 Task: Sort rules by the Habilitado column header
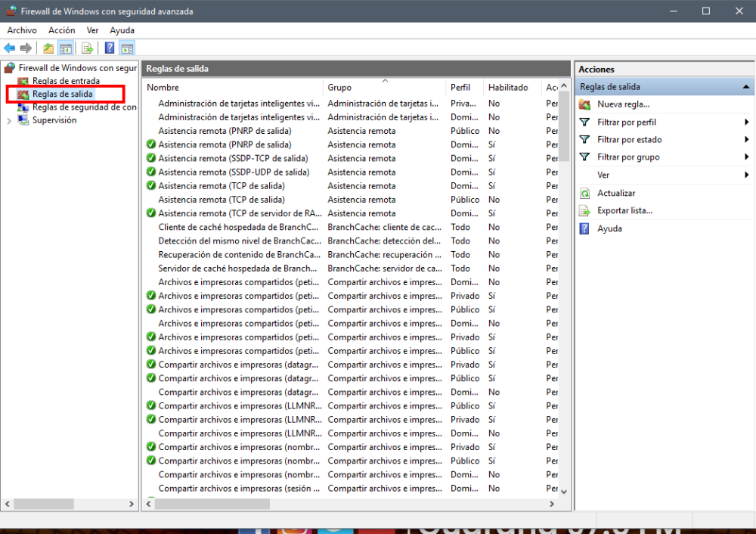click(x=508, y=88)
